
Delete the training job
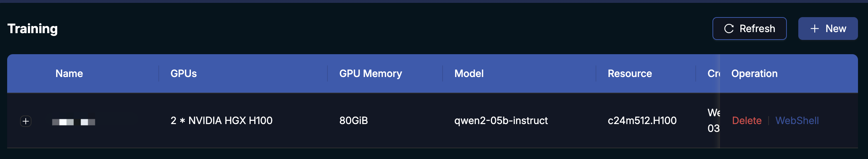pos(746,120)
